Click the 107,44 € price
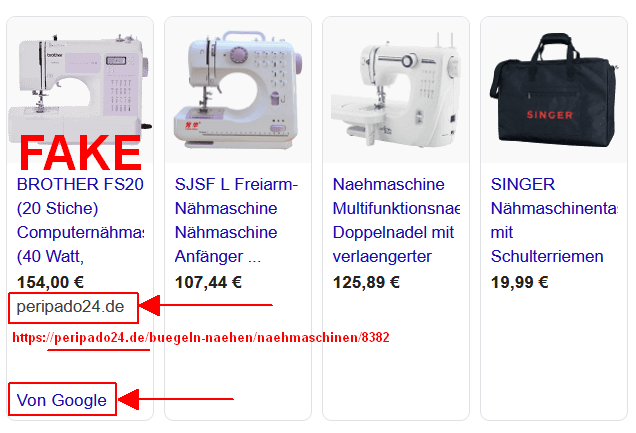Viewport: 636px width, 433px height. click(208, 282)
